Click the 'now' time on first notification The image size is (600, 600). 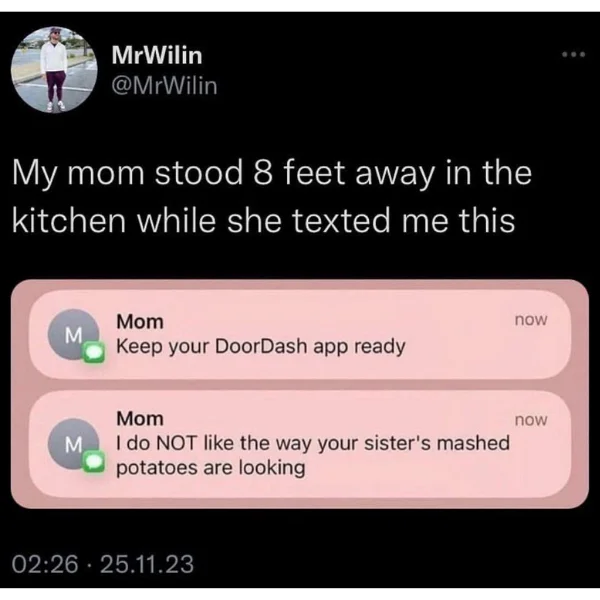(x=531, y=320)
